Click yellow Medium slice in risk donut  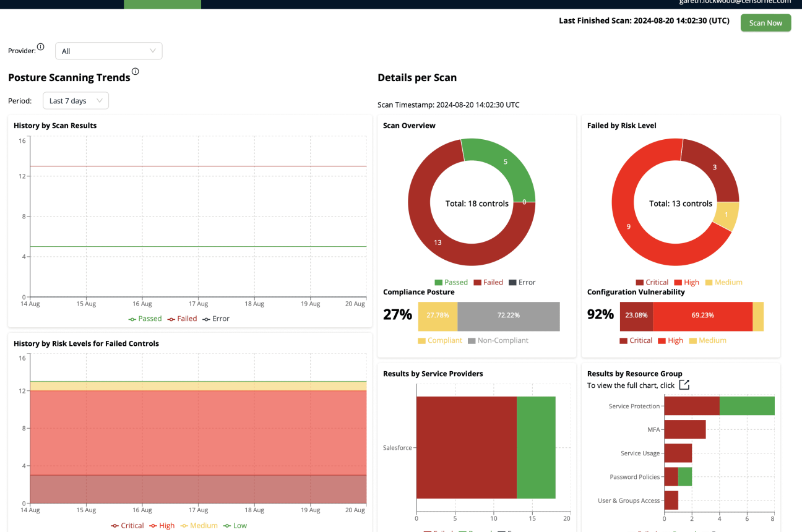(727, 217)
